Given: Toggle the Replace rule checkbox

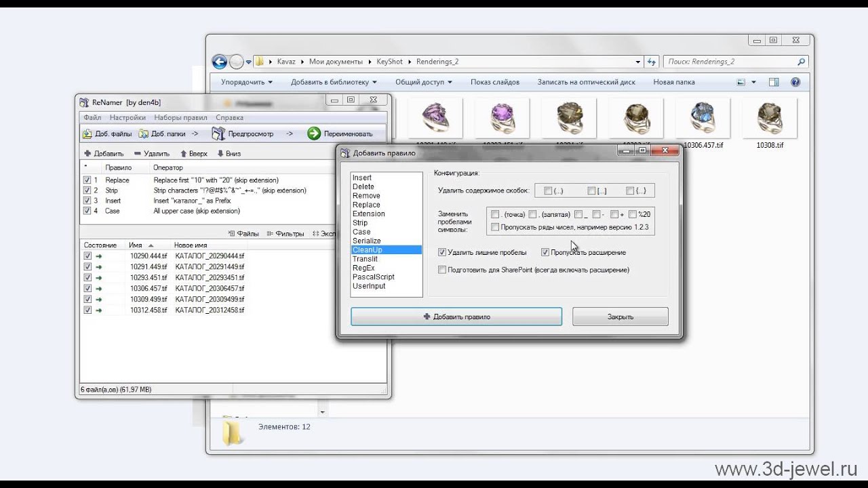Looking at the screenshot, I should coord(87,180).
